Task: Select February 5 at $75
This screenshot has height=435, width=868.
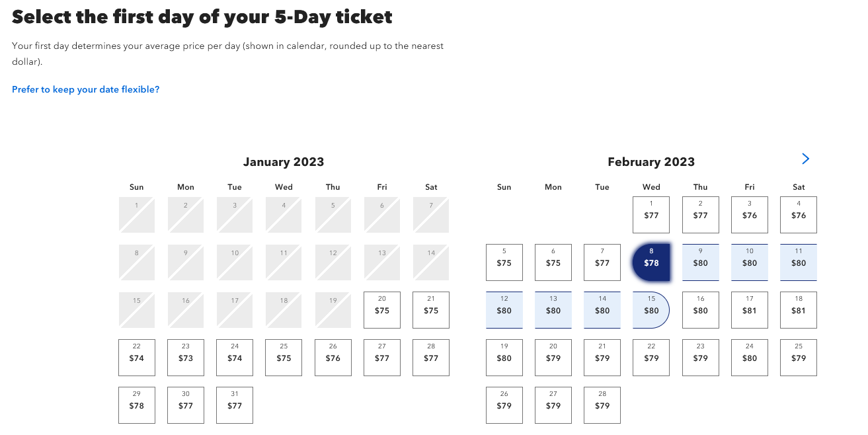Action: point(504,262)
